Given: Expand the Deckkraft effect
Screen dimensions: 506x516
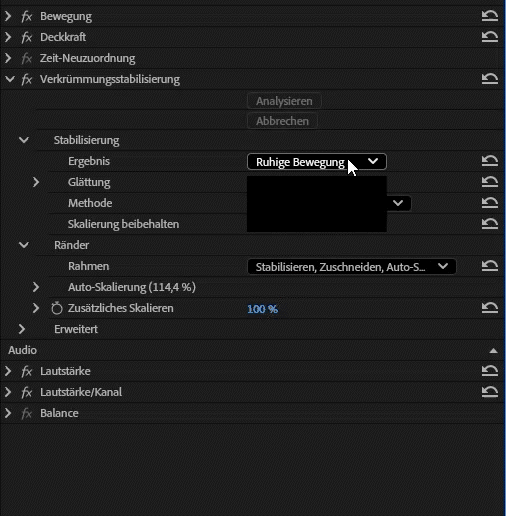Looking at the screenshot, I should [x=8, y=37].
